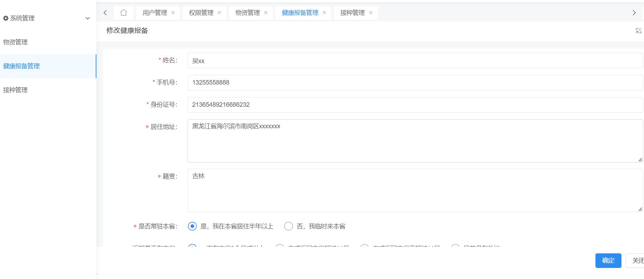Screen dimensions: 644x279
Task: Switch to the 权限管理 tab
Action: (x=201, y=13)
